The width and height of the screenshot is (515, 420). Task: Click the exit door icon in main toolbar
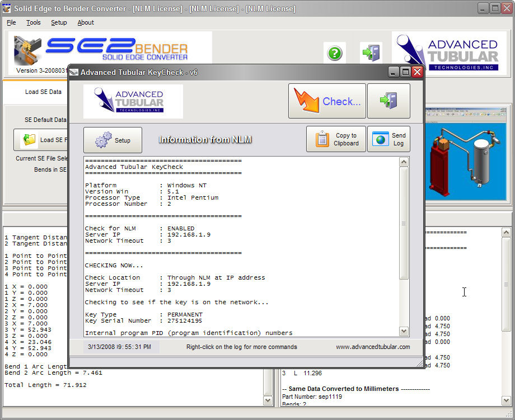click(x=371, y=54)
